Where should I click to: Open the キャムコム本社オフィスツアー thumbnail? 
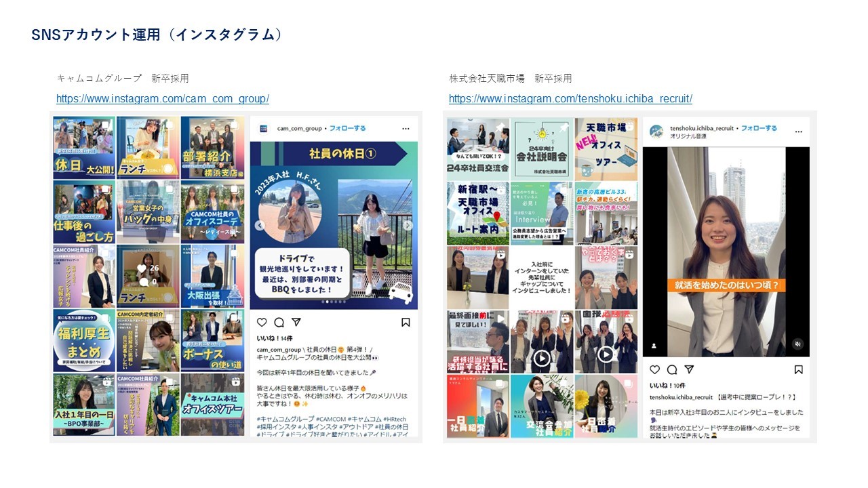point(212,405)
